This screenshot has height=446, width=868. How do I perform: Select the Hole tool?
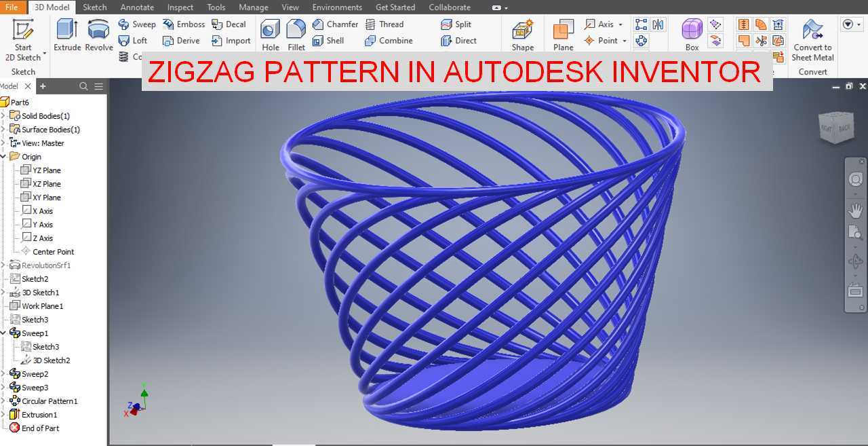click(x=271, y=35)
